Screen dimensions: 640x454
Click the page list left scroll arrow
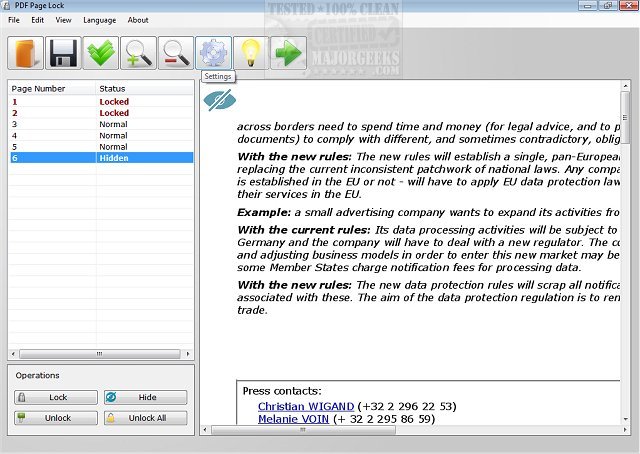click(x=13, y=354)
